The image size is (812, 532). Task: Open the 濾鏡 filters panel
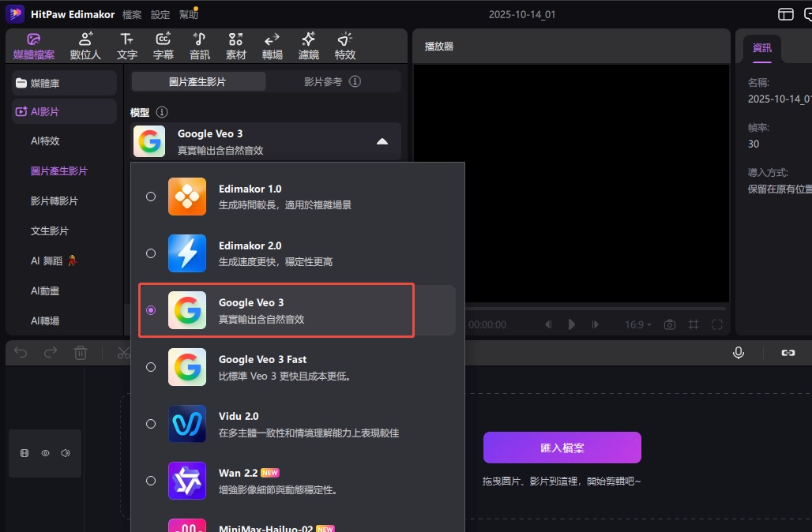click(x=309, y=47)
